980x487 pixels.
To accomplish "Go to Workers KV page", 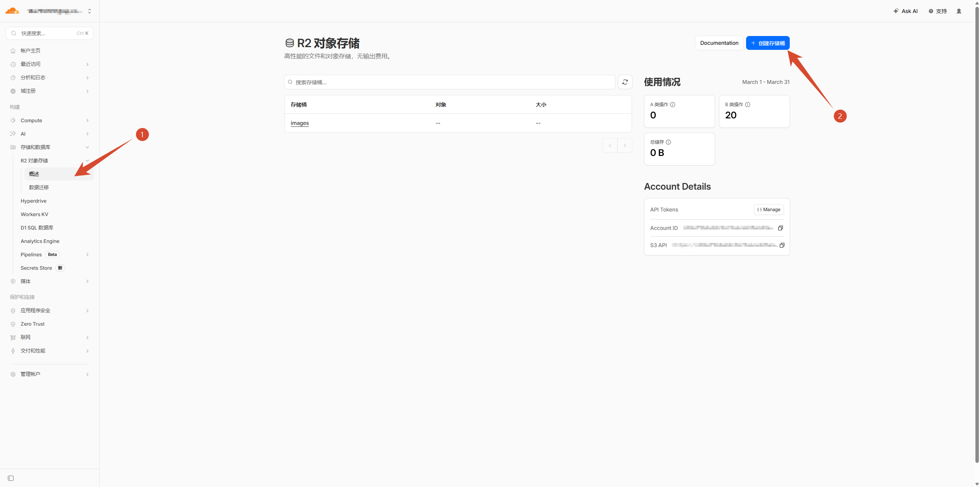I will [34, 214].
